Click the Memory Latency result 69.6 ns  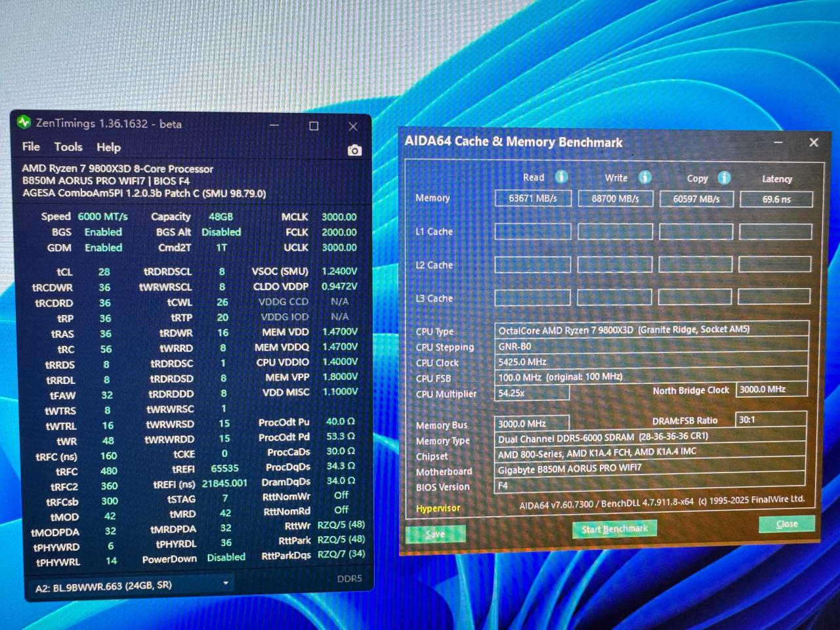(x=776, y=199)
